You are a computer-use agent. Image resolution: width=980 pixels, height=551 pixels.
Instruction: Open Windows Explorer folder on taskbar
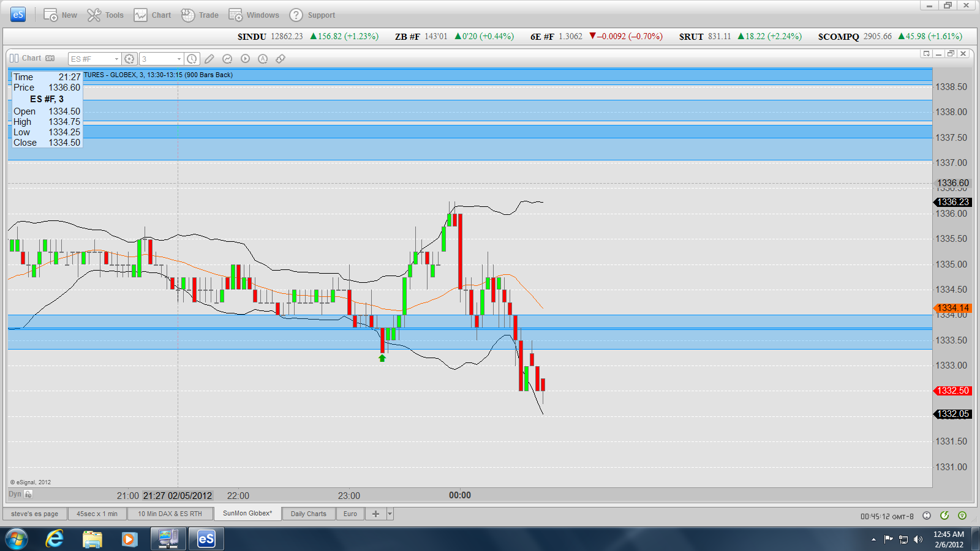coord(92,539)
